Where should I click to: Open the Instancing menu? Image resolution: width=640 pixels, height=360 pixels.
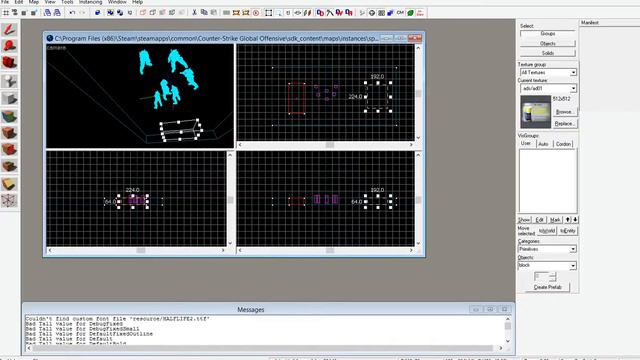[90, 2]
